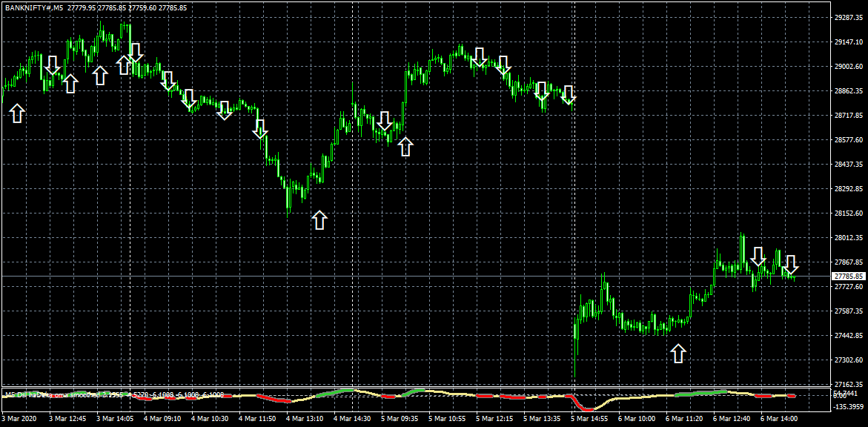This screenshot has width=868, height=427.
Task: Select the first up arrow on 3 Mar 2020
Action: [x=17, y=113]
